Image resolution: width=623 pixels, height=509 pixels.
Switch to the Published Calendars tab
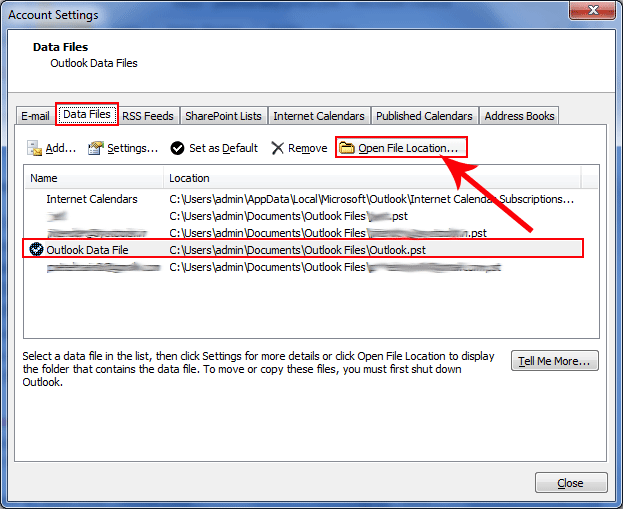tap(424, 116)
